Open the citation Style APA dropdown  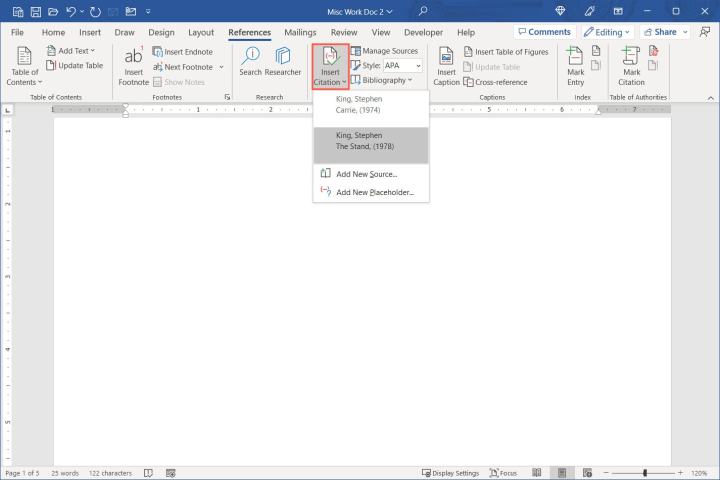click(x=402, y=66)
